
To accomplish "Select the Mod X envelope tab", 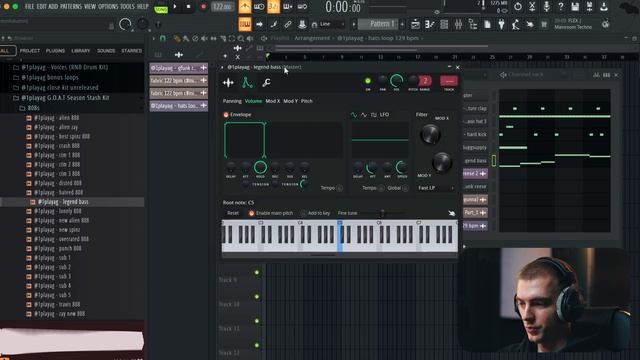I will pyautogui.click(x=273, y=101).
